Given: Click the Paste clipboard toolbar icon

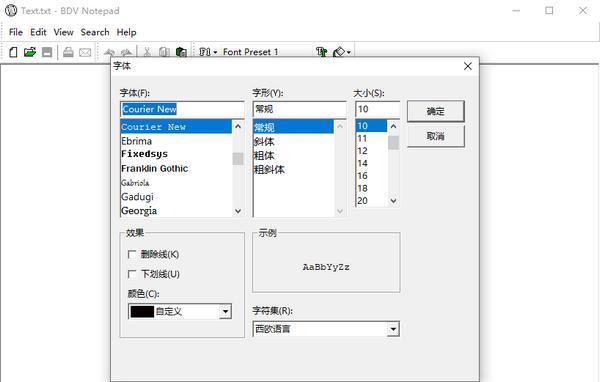Looking at the screenshot, I should [x=181, y=52].
